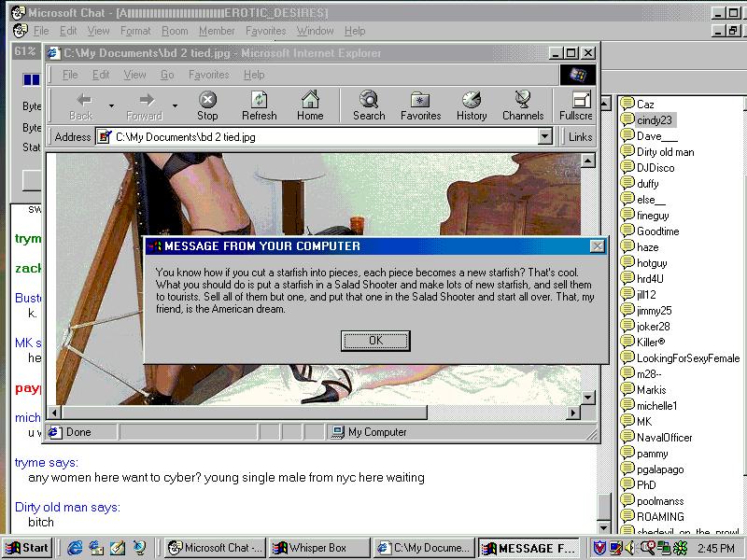
Task: Open the File menu in Internet Explorer
Action: tap(70, 75)
